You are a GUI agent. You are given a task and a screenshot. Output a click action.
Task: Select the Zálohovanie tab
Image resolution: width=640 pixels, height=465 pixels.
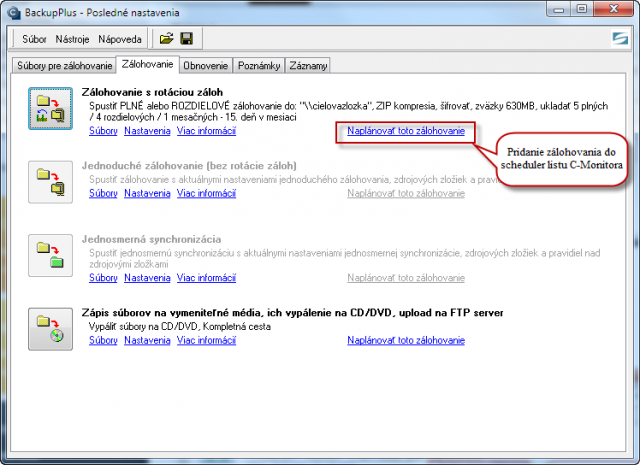click(147, 64)
